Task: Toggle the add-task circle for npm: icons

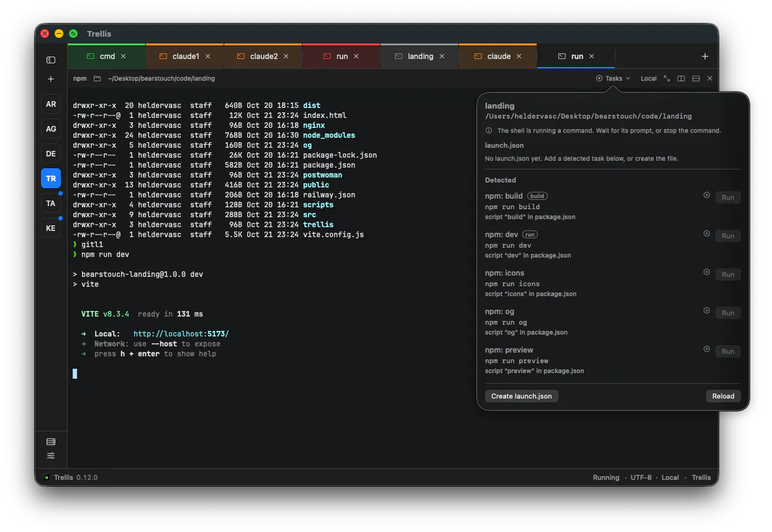Action: pyautogui.click(x=706, y=272)
